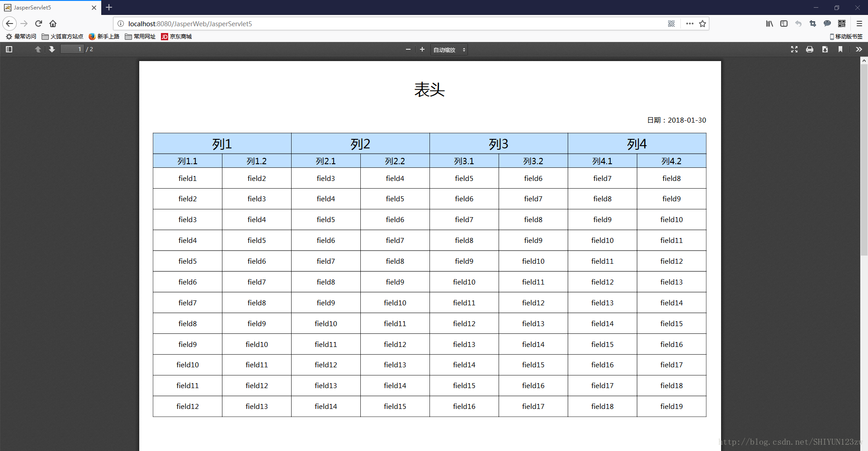Zoom in the PDF document
Viewport: 868px width, 451px height.
tap(422, 49)
